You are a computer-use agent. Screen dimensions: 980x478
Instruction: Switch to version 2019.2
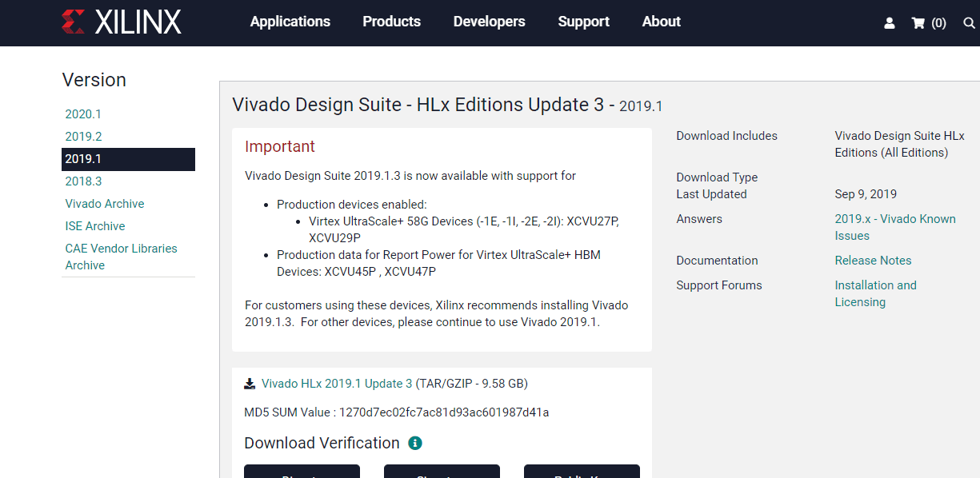pos(83,137)
